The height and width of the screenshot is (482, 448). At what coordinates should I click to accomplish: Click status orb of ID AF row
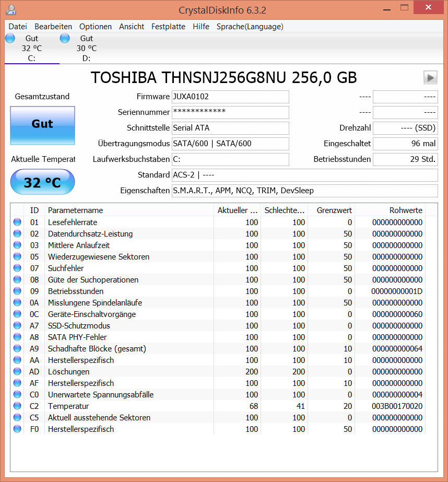[x=17, y=383]
